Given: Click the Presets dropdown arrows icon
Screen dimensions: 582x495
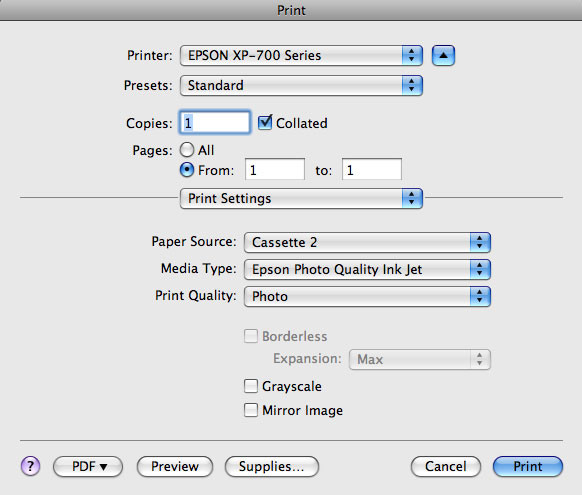Looking at the screenshot, I should click(412, 85).
